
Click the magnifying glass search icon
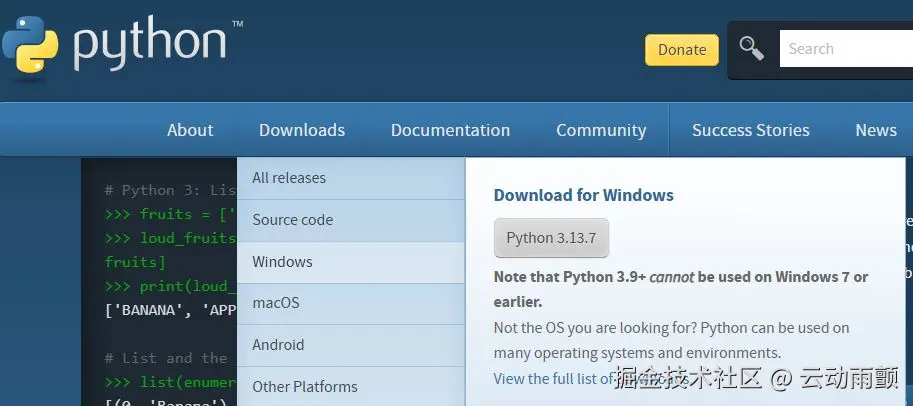coord(752,49)
